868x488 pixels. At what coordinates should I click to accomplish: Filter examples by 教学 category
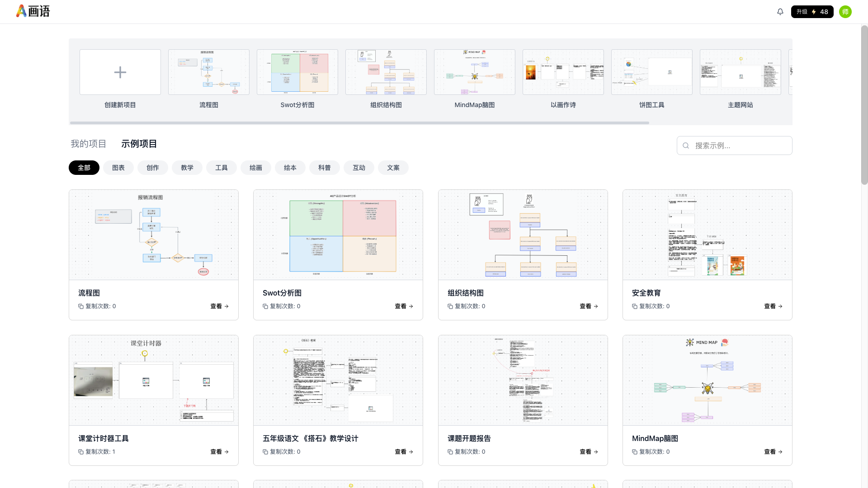tap(187, 168)
